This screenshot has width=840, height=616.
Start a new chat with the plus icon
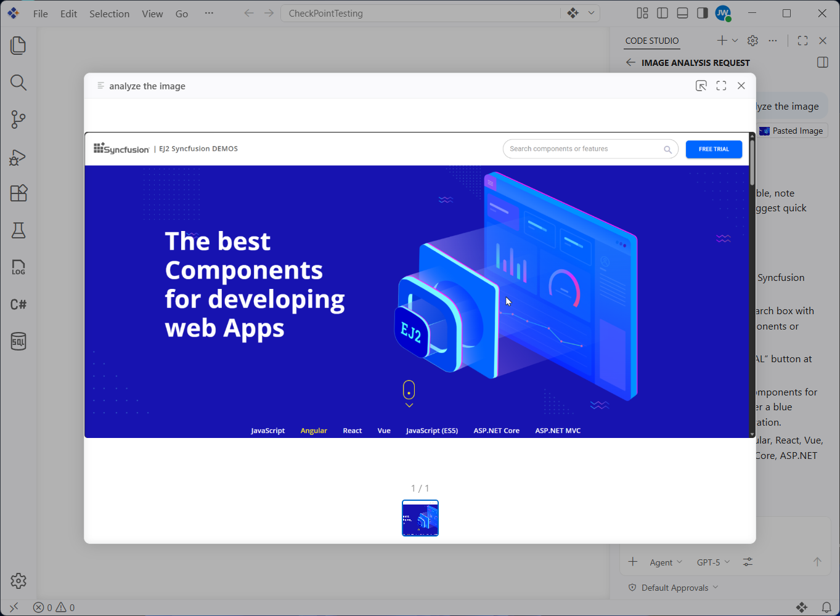[722, 41]
